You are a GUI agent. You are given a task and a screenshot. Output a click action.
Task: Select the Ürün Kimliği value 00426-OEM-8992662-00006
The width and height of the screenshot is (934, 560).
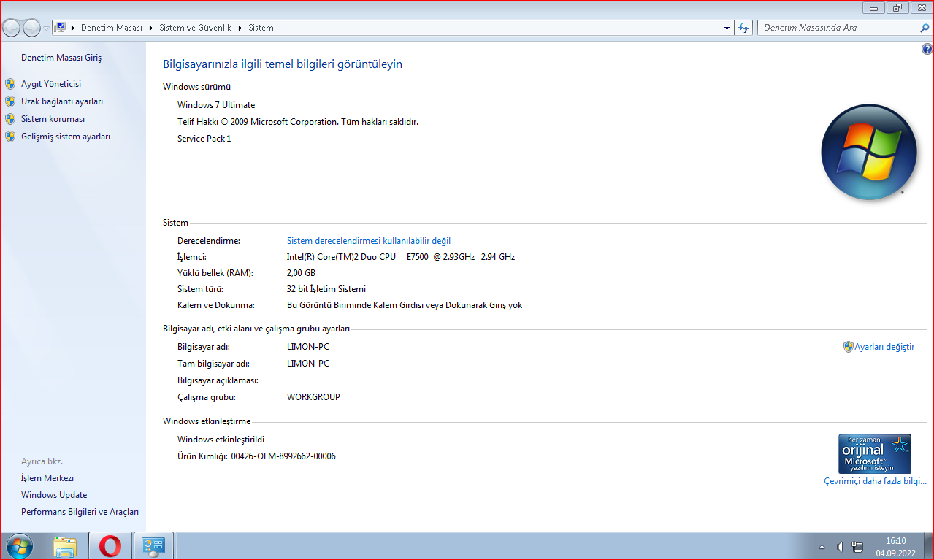point(283,456)
